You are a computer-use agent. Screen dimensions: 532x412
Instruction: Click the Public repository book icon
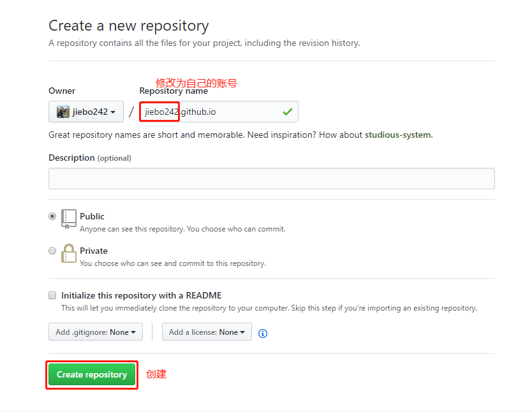[x=68, y=219]
